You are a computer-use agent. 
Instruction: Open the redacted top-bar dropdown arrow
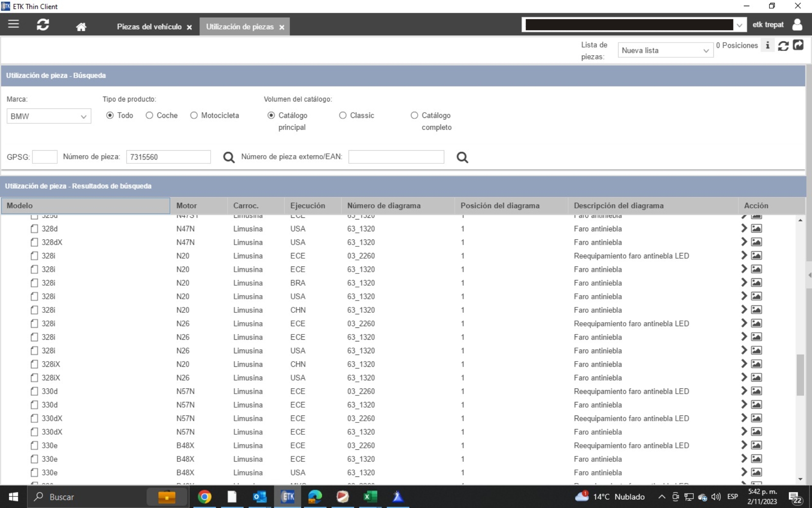click(x=739, y=25)
